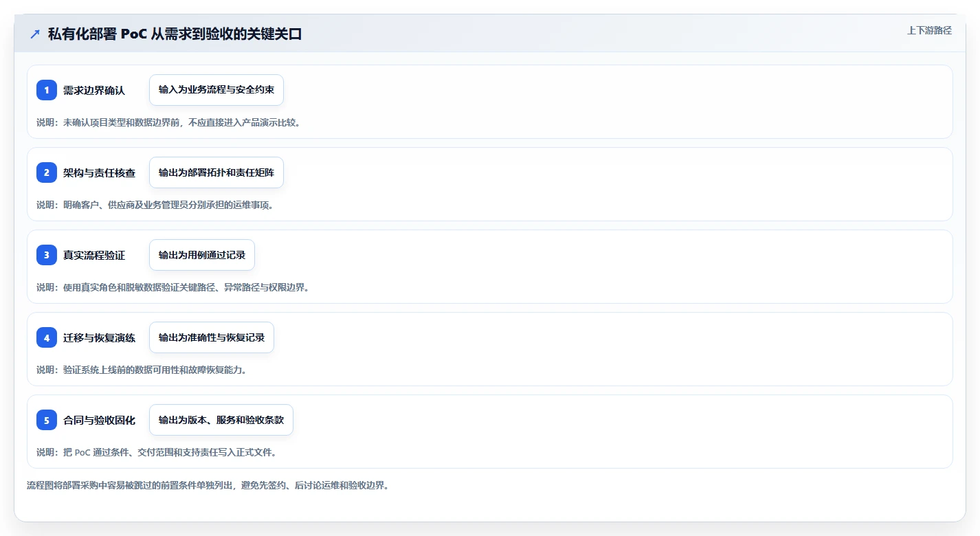Select the 架构与责任核查 step title
This screenshot has width=980, height=536.
pyautogui.click(x=100, y=172)
